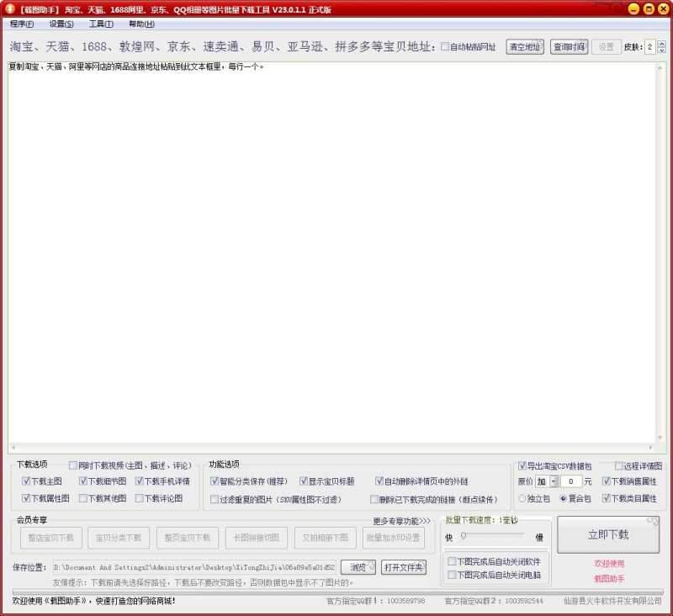Minimize the window with the orange button
The image size is (673, 616).
(x=633, y=9)
